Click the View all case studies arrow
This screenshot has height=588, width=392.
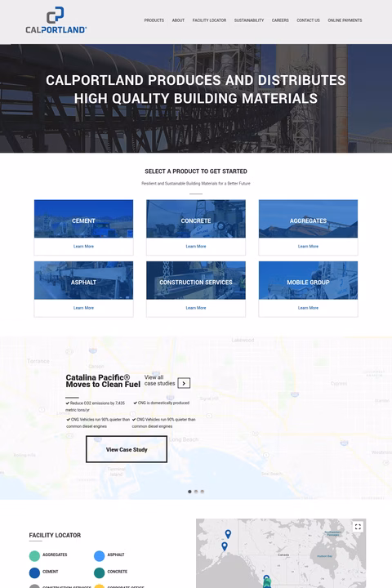(x=184, y=383)
